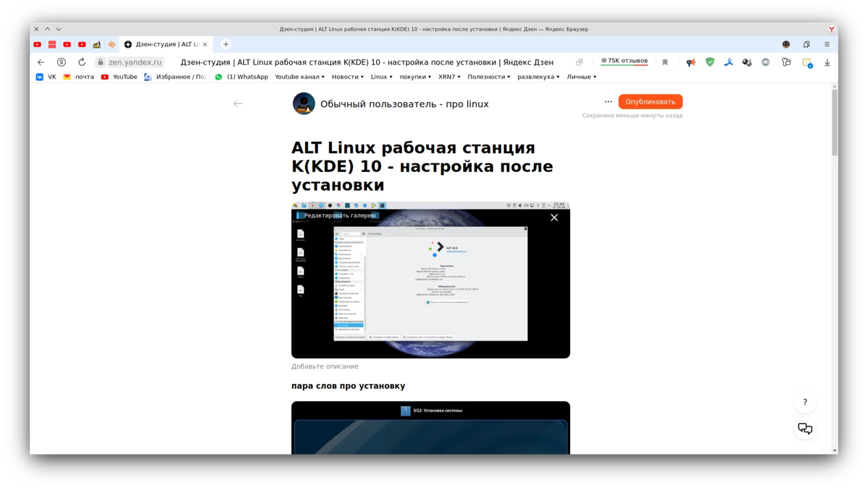Screen dimensions: 868x488
Task: Expand the Linux bookmarks folder
Action: 381,77
